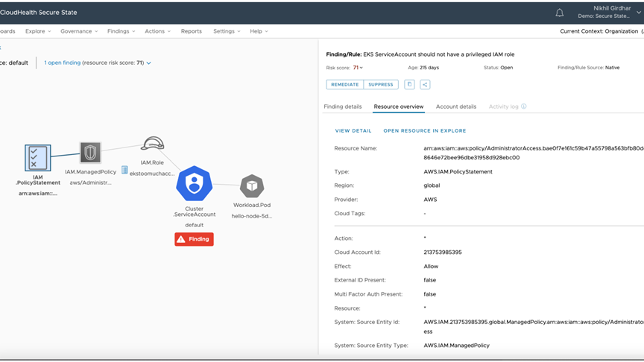Select the Workload.Pod cube node
This screenshot has width=644, height=362.
click(x=252, y=186)
